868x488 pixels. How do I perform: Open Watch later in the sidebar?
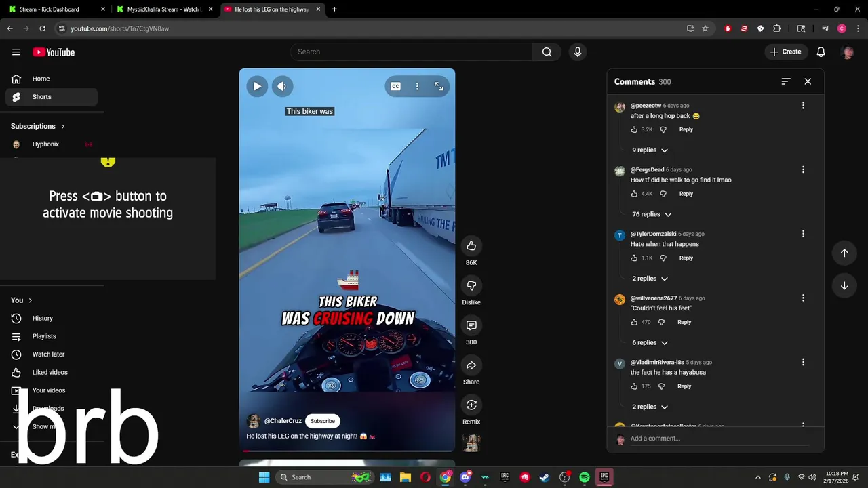coord(52,354)
